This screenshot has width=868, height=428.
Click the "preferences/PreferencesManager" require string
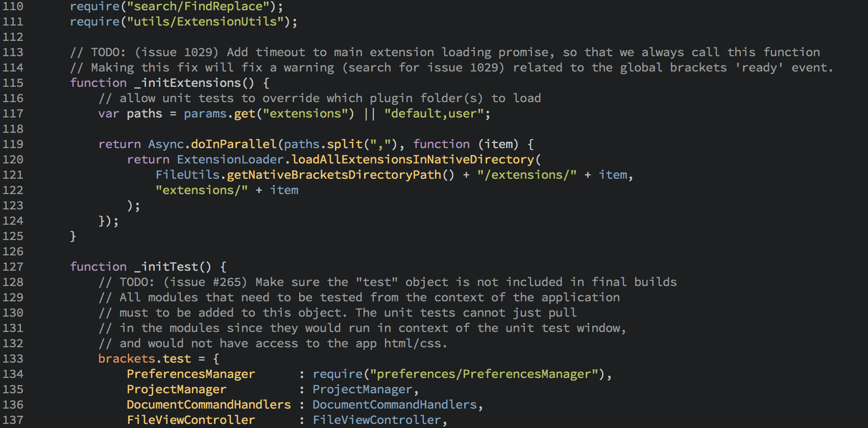(484, 374)
